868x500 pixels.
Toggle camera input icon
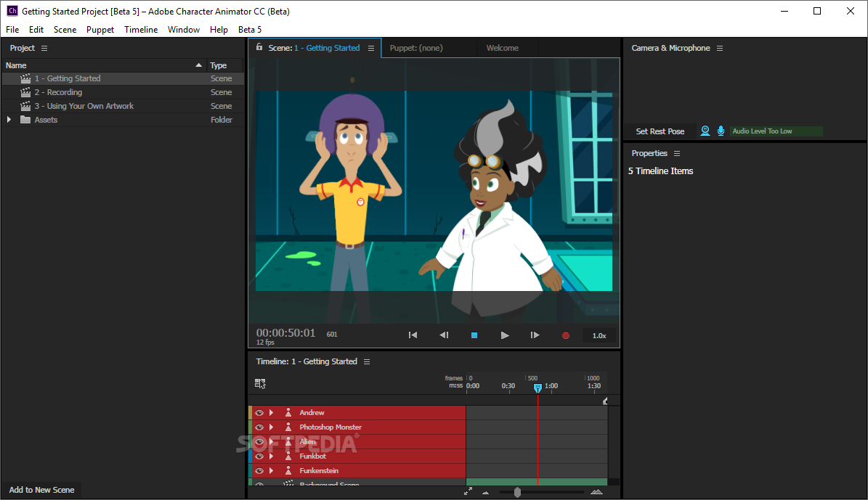(705, 131)
